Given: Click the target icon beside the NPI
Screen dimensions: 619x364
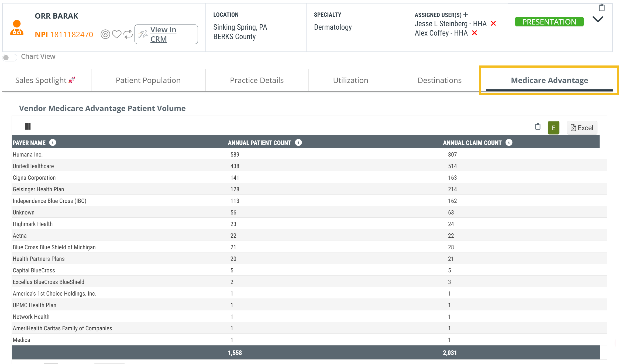Looking at the screenshot, I should pos(105,34).
